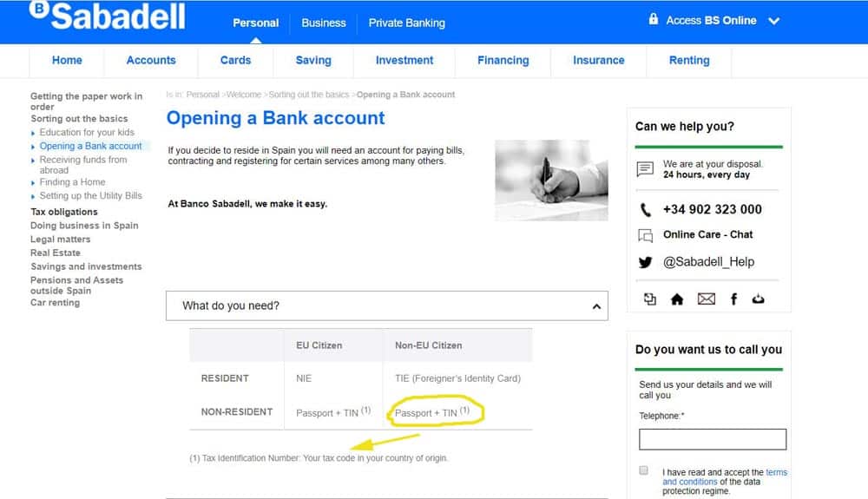Image resolution: width=868 pixels, height=499 pixels.
Task: Open Setting up the Utility Bills
Action: coord(91,196)
